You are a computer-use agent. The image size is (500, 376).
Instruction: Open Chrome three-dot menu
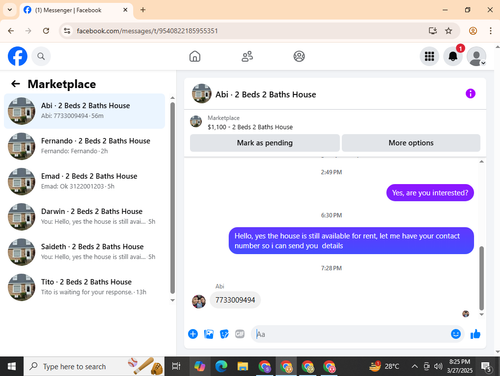coord(490,31)
